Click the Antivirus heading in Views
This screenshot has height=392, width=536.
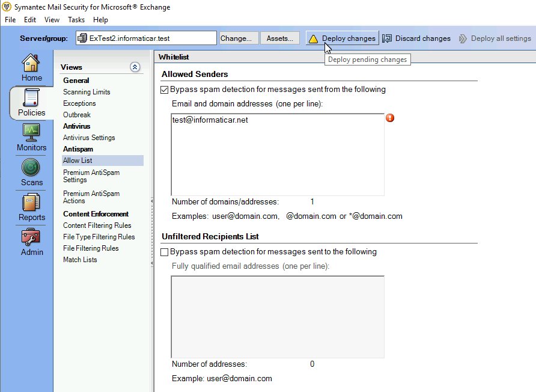click(76, 126)
